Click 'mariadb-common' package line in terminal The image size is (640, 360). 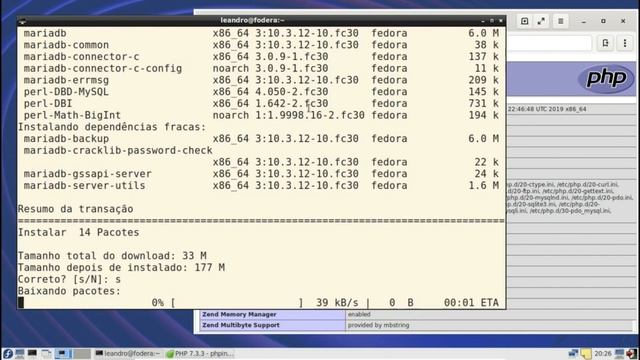[x=261, y=45]
